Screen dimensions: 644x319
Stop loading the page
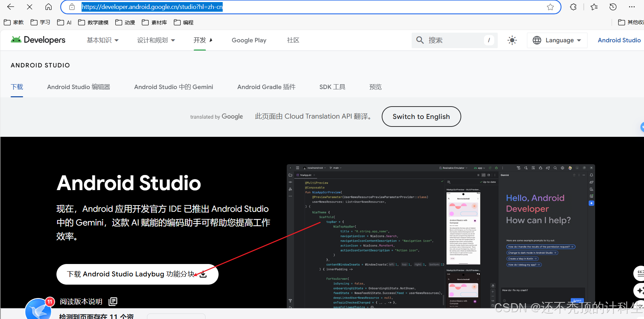tap(30, 7)
